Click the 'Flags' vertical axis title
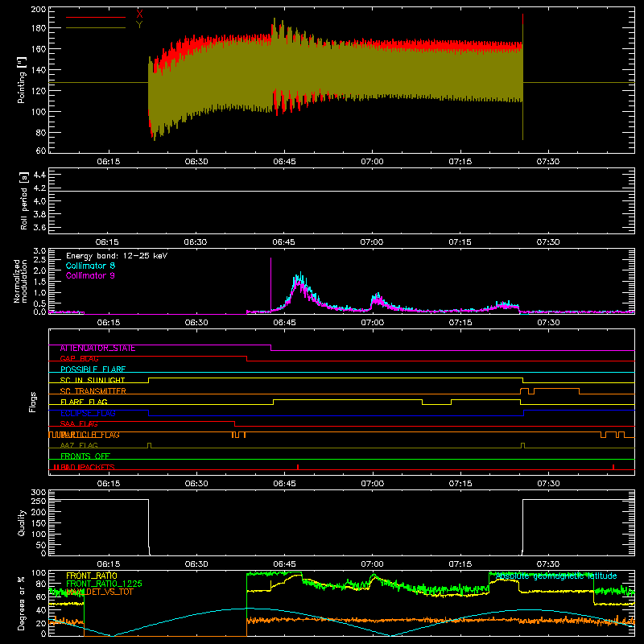The width and height of the screenshot is (644, 644). tap(33, 402)
